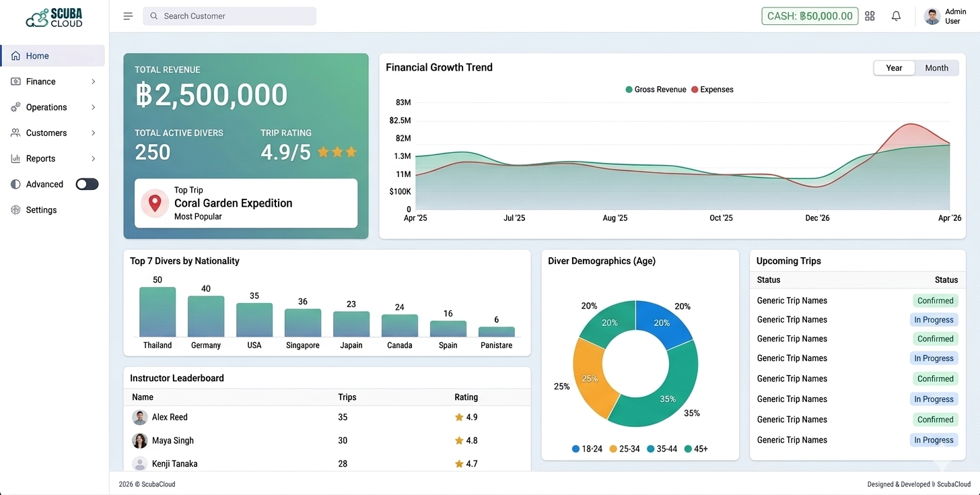Switch the chart to Month view
The image size is (980, 495).
936,68
